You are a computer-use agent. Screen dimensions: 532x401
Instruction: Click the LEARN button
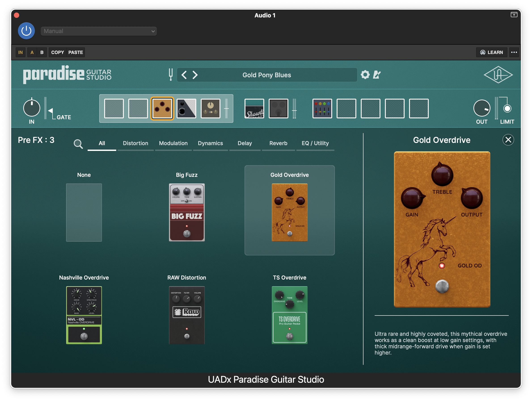pos(491,52)
